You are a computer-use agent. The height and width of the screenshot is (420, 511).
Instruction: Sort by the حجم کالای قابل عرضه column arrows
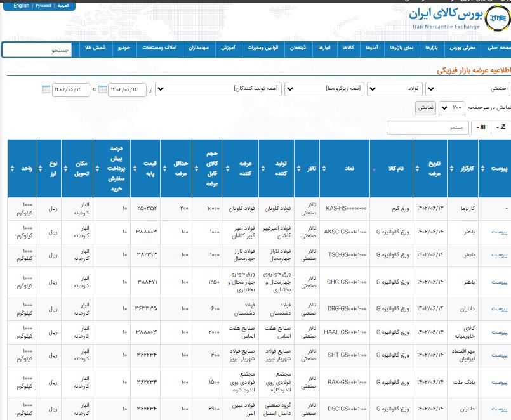pos(196,169)
